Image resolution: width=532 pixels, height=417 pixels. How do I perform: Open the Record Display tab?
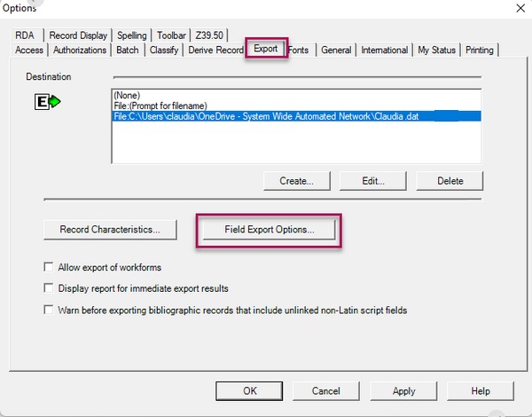click(78, 35)
